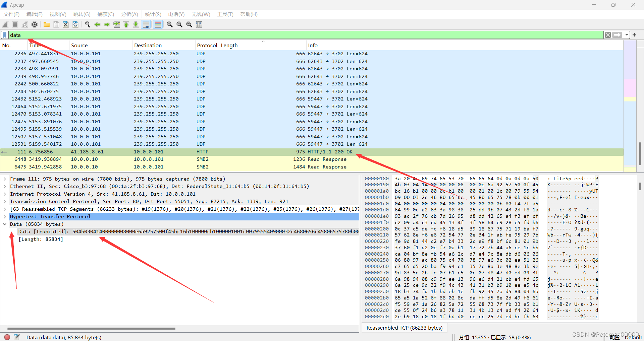
Task: Expand Transmission Control Protocol node
Action: click(x=5, y=201)
